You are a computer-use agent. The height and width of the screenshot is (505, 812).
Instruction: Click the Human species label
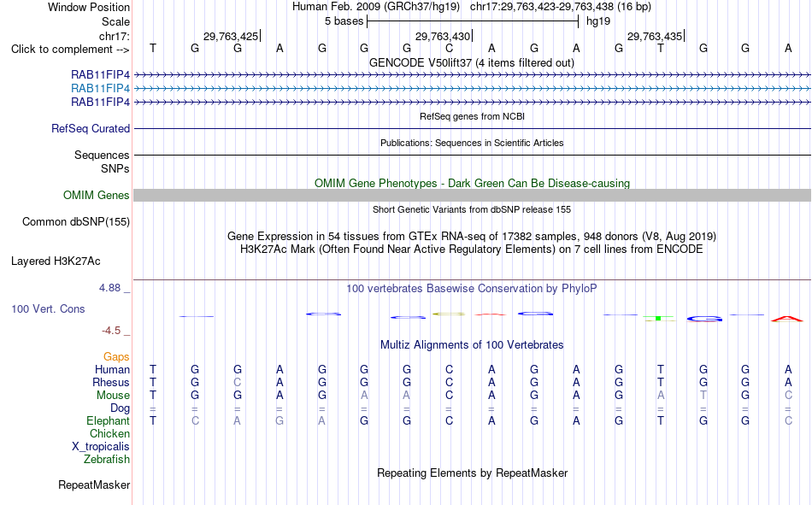click(x=112, y=369)
